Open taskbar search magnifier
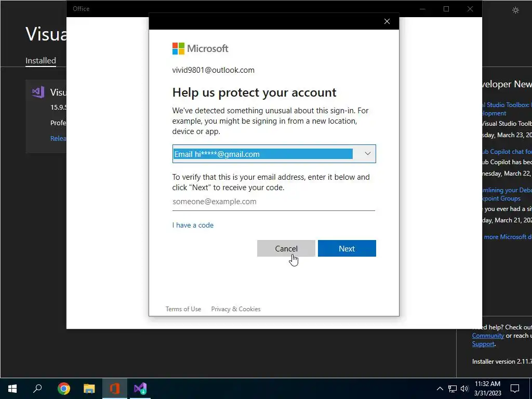532x399 pixels. tap(37, 389)
